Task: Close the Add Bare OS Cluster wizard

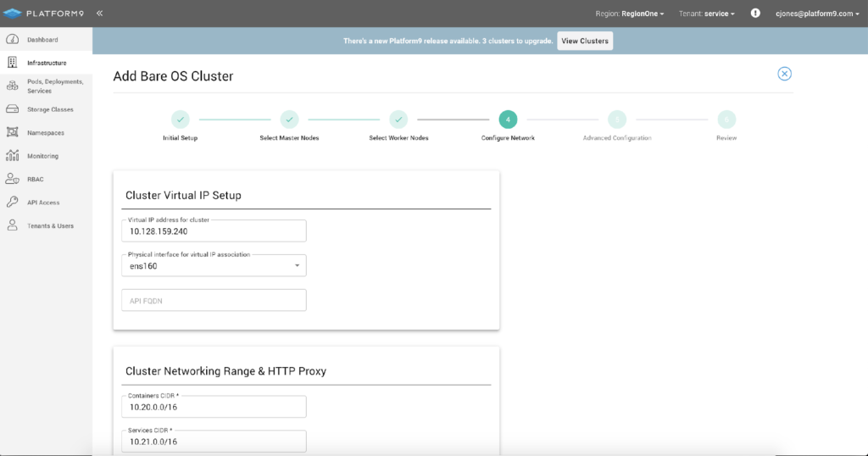Action: coord(784,74)
